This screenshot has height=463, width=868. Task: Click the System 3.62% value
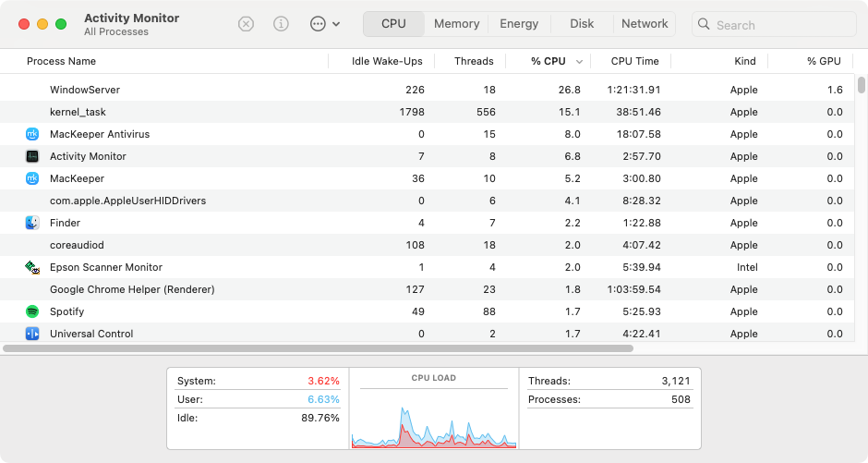[323, 381]
